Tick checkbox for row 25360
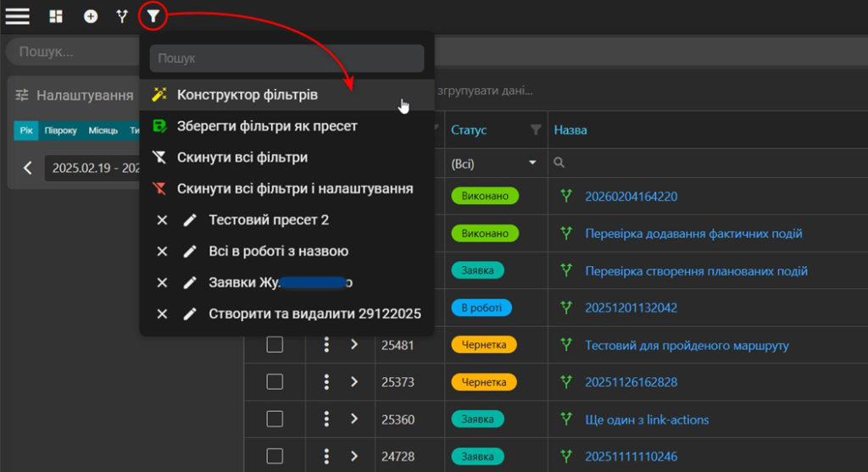 click(x=275, y=419)
